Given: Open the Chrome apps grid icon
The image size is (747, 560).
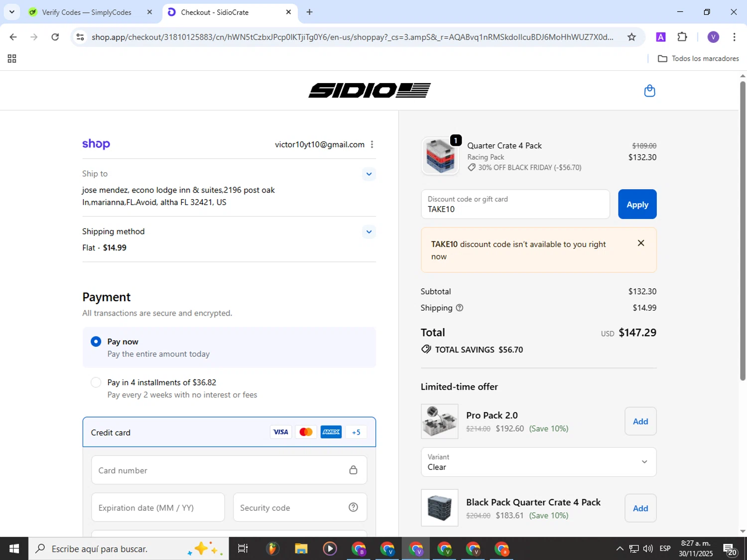Looking at the screenshot, I should tap(12, 59).
